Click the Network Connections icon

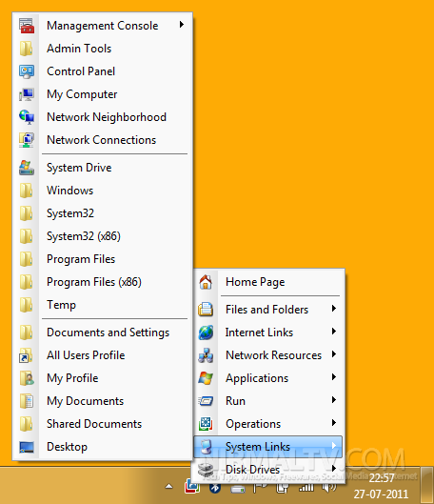pos(27,140)
